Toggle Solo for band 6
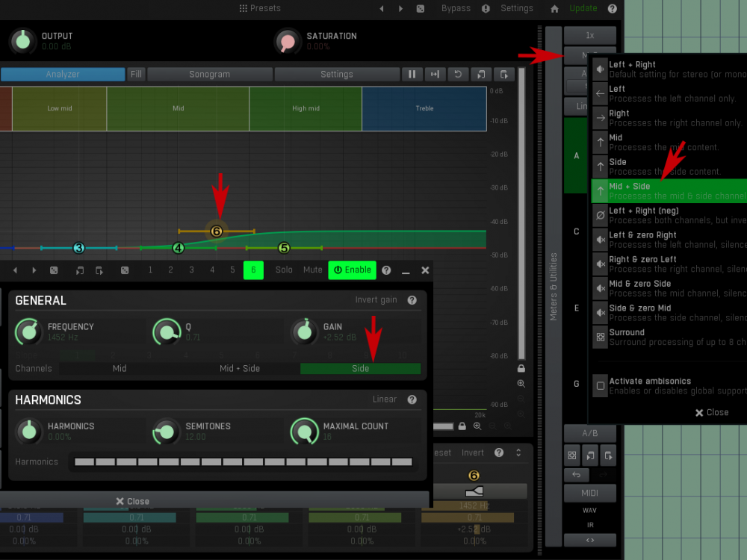The width and height of the screenshot is (747, 560). click(284, 270)
